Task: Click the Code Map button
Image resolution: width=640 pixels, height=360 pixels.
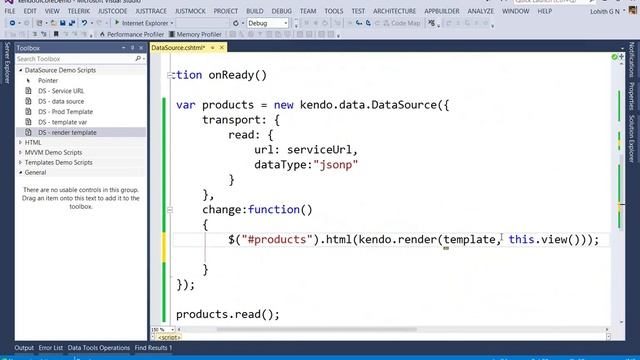Action: point(402,23)
